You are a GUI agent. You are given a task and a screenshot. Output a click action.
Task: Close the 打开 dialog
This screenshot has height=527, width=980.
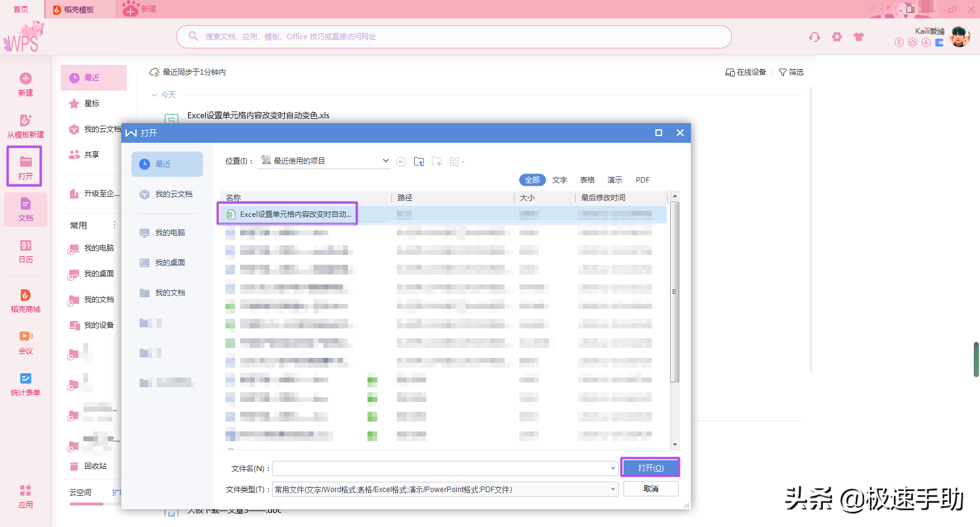click(680, 132)
